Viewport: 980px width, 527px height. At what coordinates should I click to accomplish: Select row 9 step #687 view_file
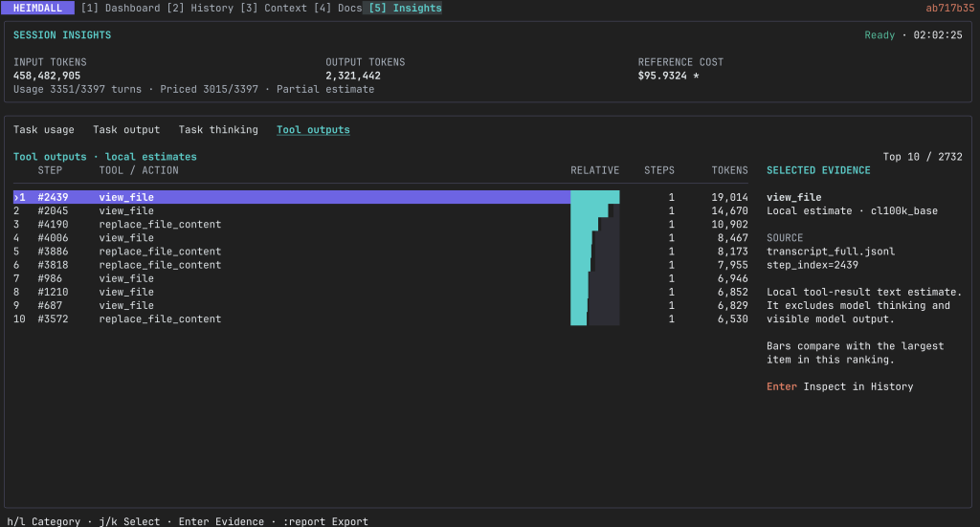pos(381,305)
